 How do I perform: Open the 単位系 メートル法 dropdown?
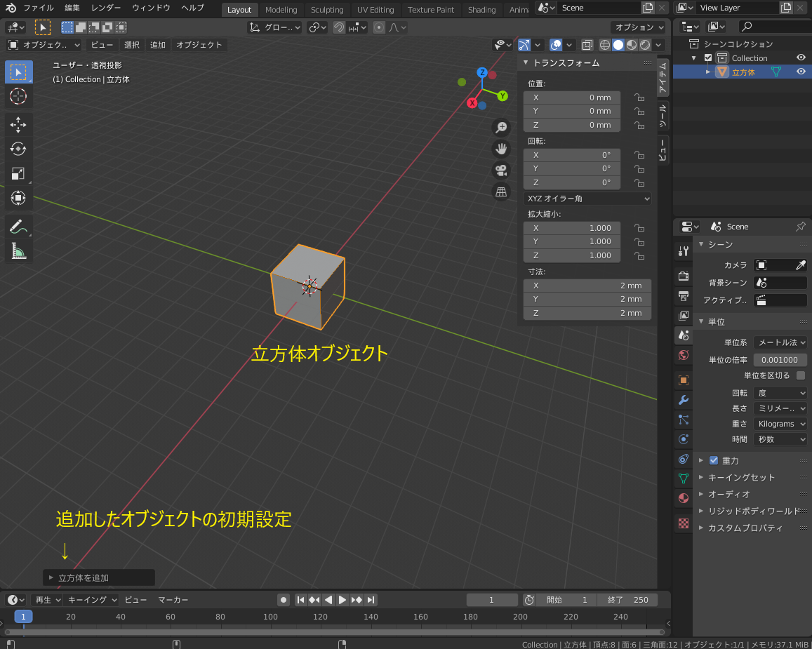pyautogui.click(x=780, y=342)
